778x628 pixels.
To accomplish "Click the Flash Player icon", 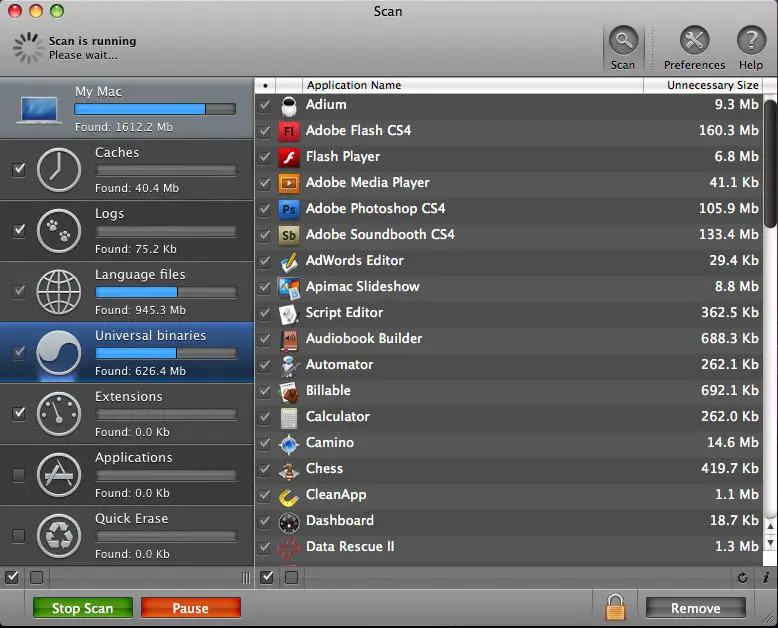I will [289, 157].
